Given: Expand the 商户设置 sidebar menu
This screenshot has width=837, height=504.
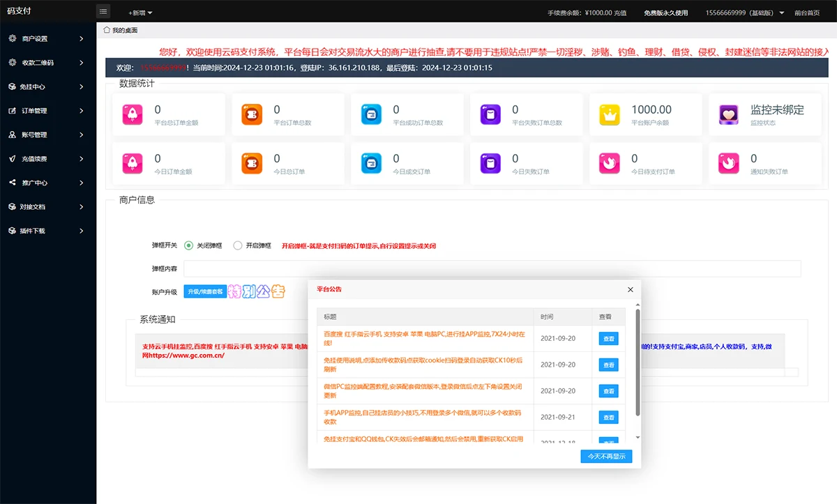Looking at the screenshot, I should coord(47,39).
